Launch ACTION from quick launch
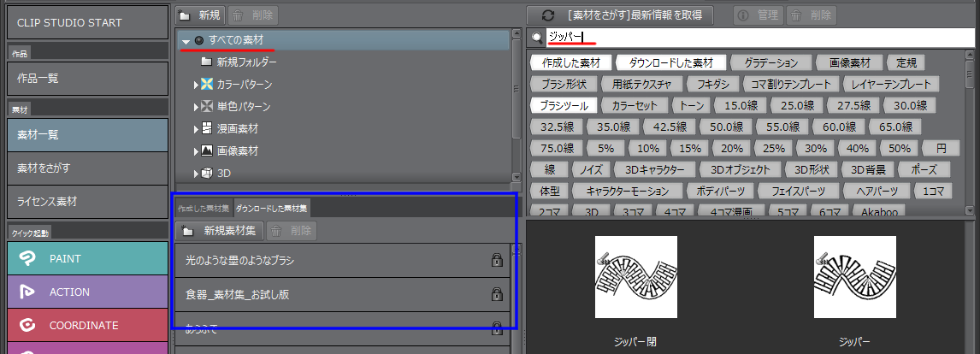This screenshot has height=354, width=980. (x=87, y=292)
